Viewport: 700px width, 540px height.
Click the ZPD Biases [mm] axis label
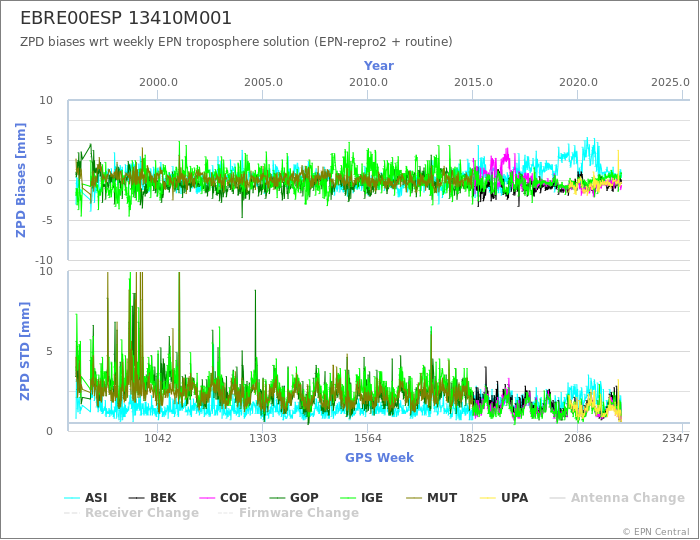pyautogui.click(x=21, y=180)
